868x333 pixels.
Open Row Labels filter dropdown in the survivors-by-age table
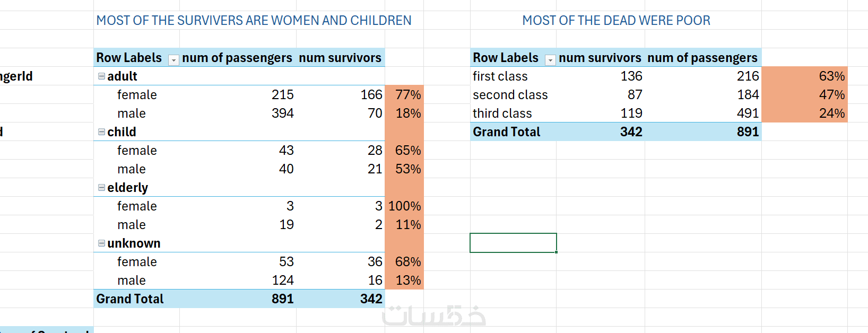(x=173, y=60)
